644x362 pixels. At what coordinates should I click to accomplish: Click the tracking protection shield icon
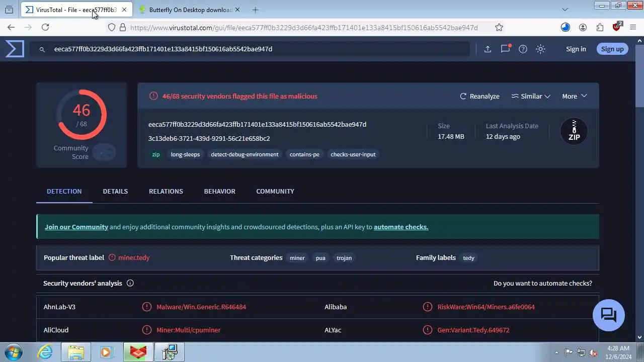(112, 28)
